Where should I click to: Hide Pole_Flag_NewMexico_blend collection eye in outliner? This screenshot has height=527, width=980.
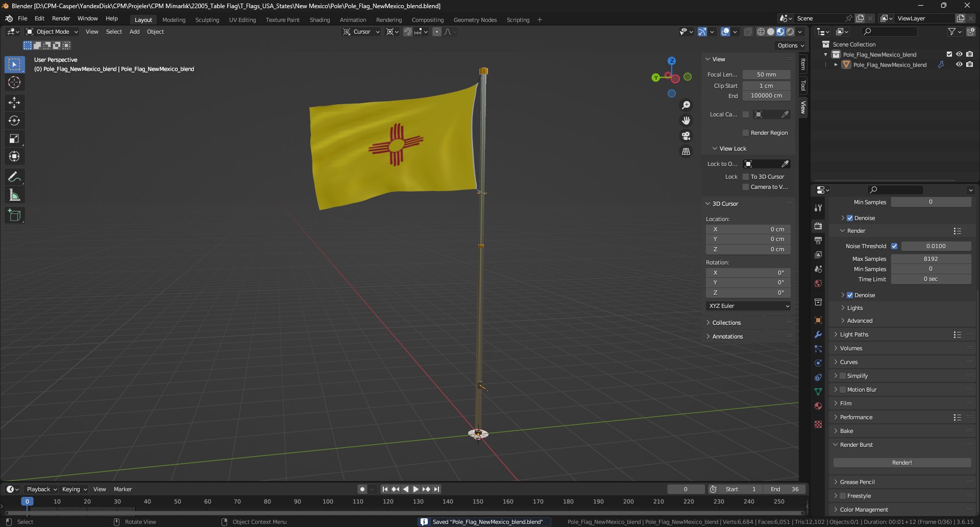coord(959,54)
